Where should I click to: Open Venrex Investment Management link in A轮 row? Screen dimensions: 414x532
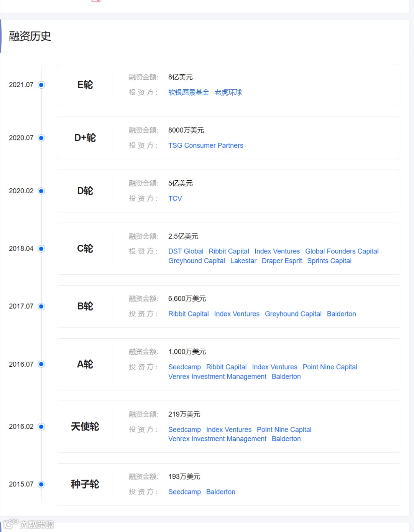(217, 377)
